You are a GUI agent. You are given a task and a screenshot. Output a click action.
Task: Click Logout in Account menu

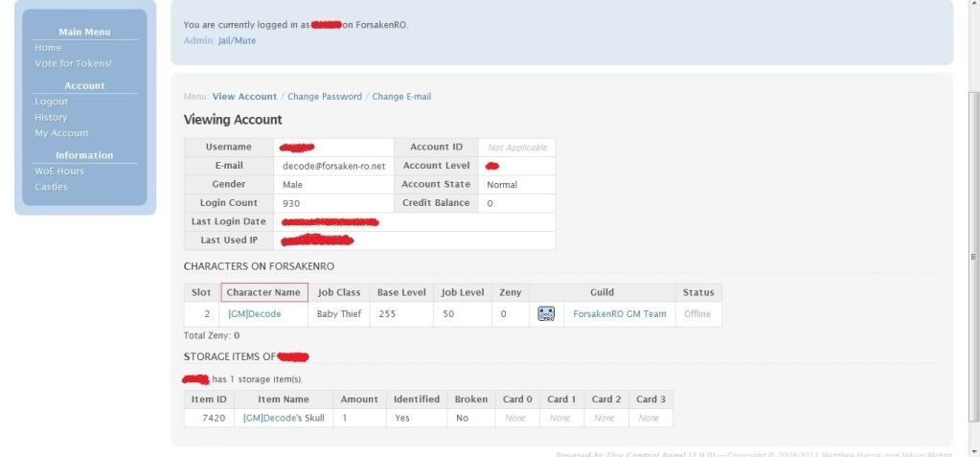pyautogui.click(x=51, y=102)
